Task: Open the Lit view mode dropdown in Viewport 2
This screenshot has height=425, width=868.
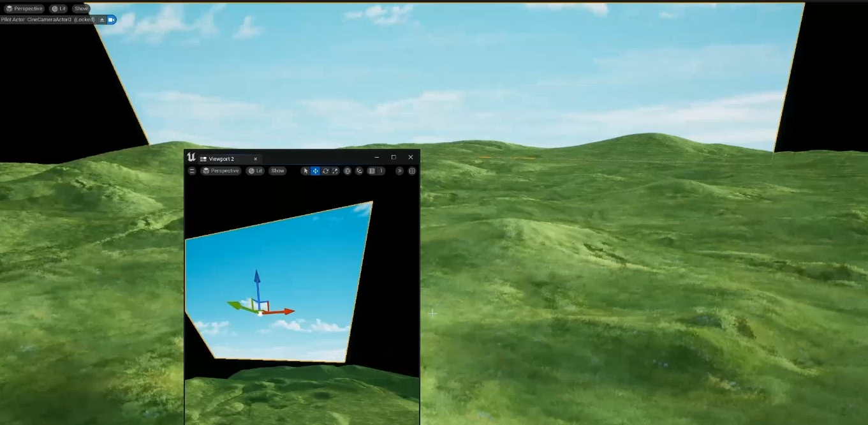Action: point(255,171)
